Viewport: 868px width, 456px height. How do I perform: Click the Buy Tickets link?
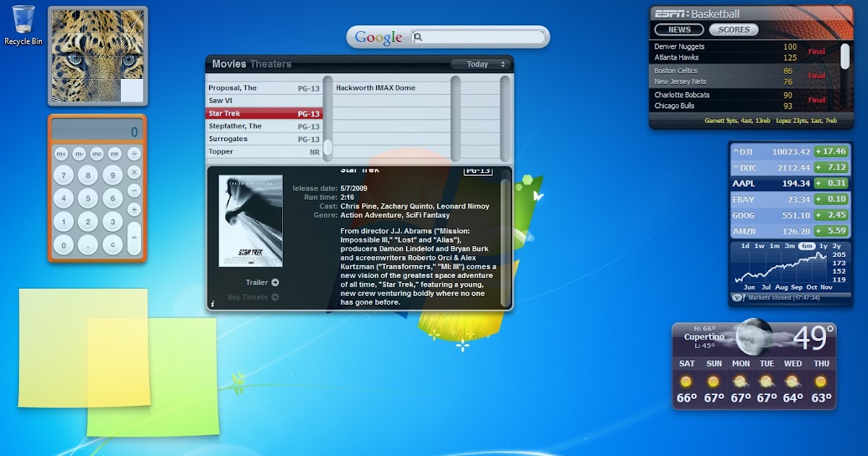[252, 297]
